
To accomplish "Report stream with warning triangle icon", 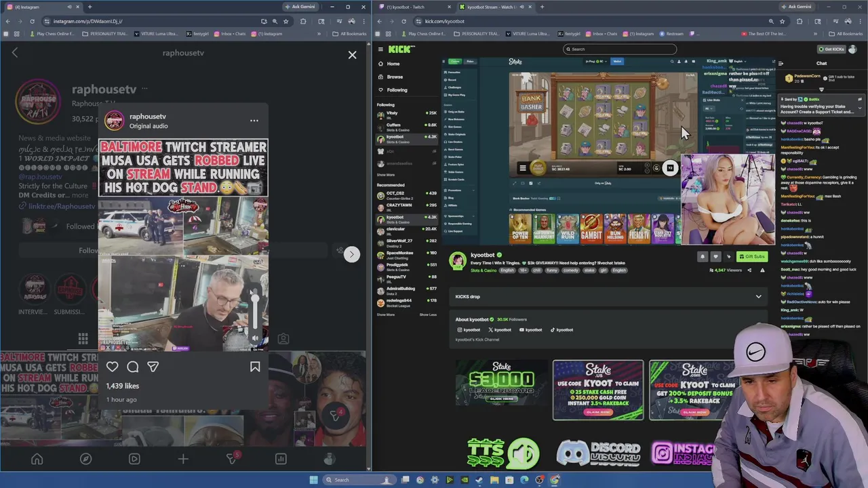I will [x=762, y=270].
